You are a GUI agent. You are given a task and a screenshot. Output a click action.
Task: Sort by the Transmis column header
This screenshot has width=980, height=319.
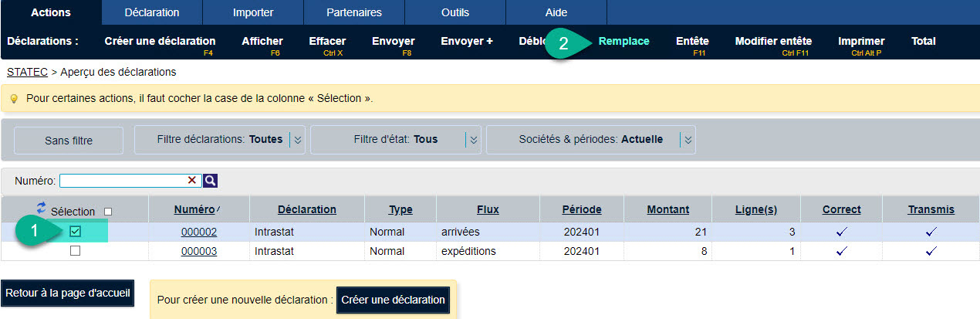tap(931, 209)
